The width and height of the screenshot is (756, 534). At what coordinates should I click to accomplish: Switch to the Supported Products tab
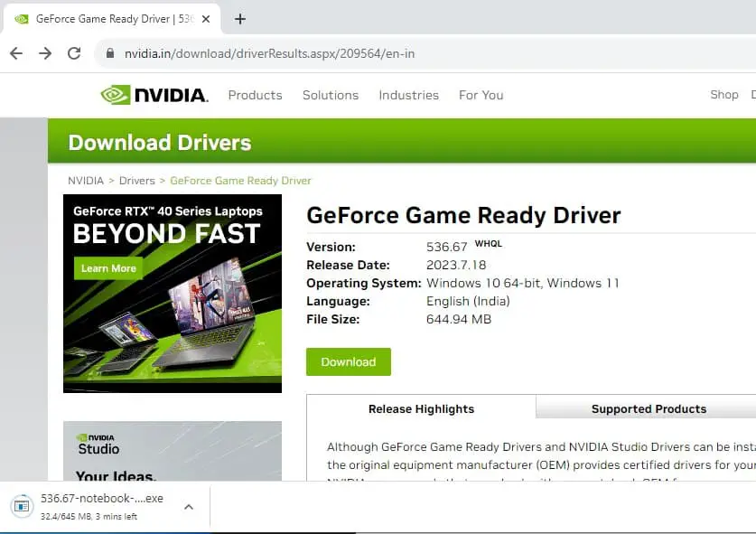point(649,409)
